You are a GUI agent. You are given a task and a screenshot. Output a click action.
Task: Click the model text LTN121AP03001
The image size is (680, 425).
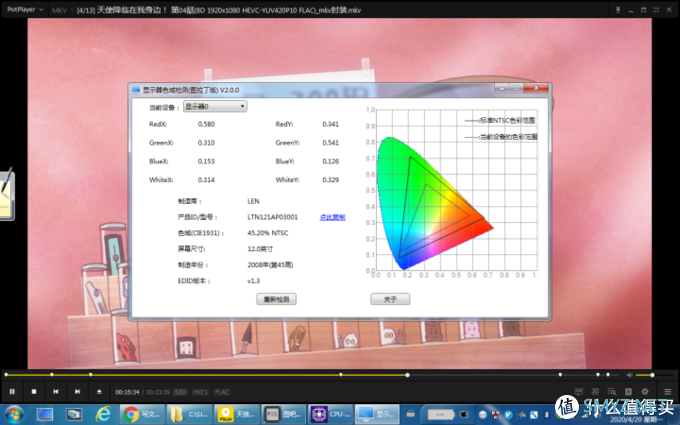pos(272,217)
